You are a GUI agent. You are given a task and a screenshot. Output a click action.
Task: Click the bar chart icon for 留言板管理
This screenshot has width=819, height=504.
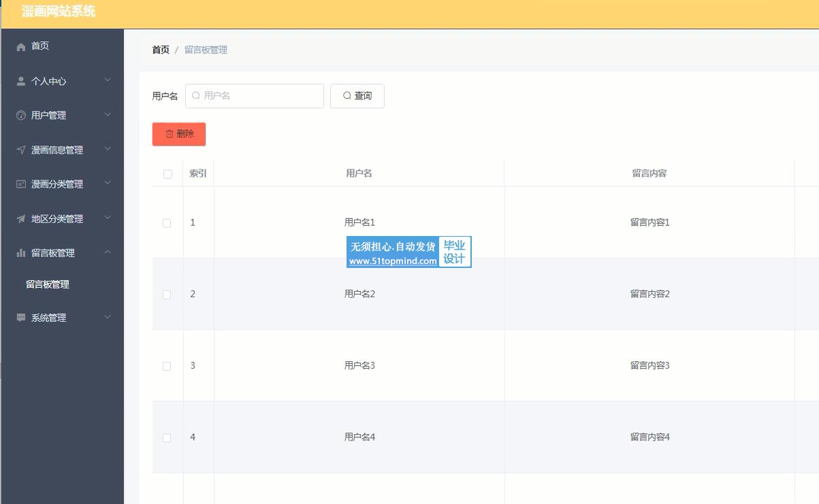[20, 253]
